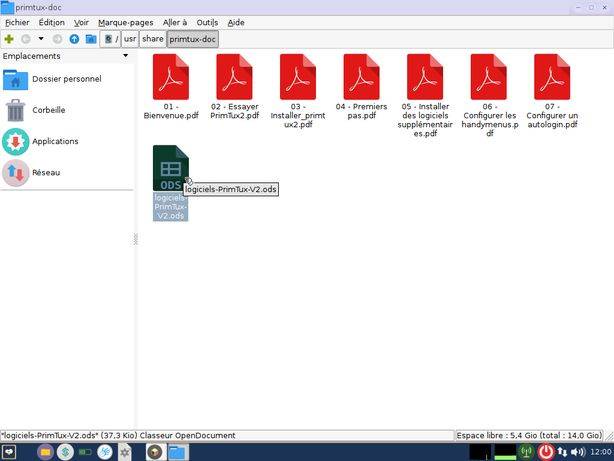This screenshot has width=614, height=461.
Task: Click the 12:00 clock in the tray
Action: (601, 452)
